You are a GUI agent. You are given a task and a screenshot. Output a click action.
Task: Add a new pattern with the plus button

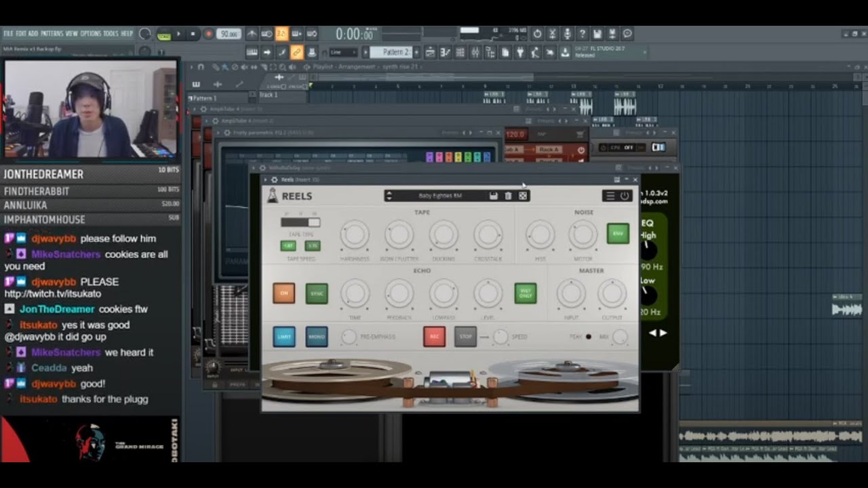[416, 52]
